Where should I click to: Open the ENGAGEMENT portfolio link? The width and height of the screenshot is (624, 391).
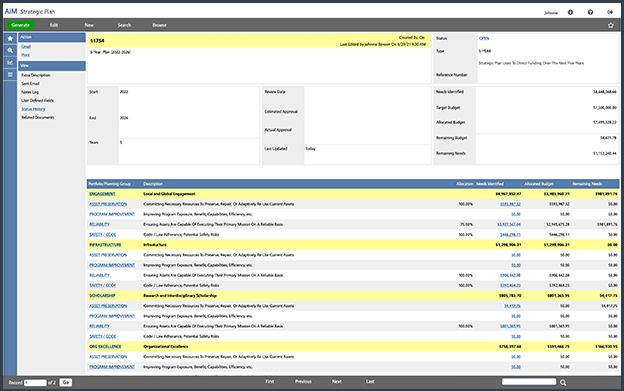pos(102,194)
